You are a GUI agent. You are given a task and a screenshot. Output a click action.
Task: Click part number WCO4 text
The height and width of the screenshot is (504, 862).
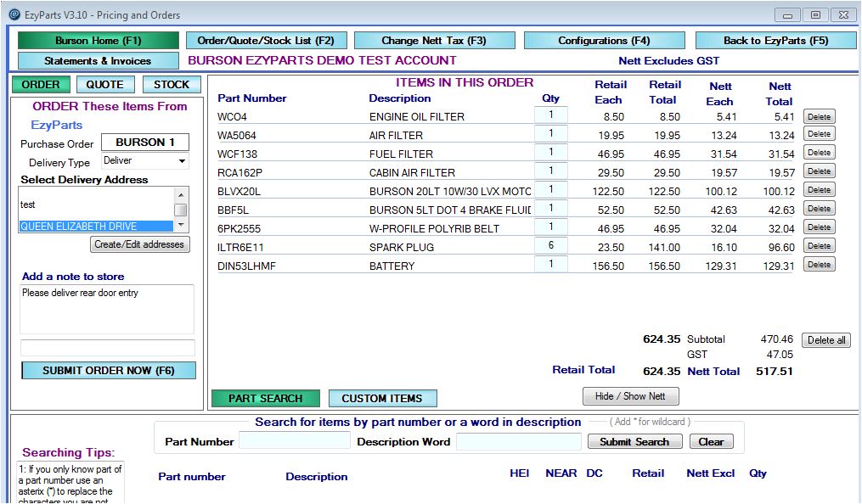point(232,117)
